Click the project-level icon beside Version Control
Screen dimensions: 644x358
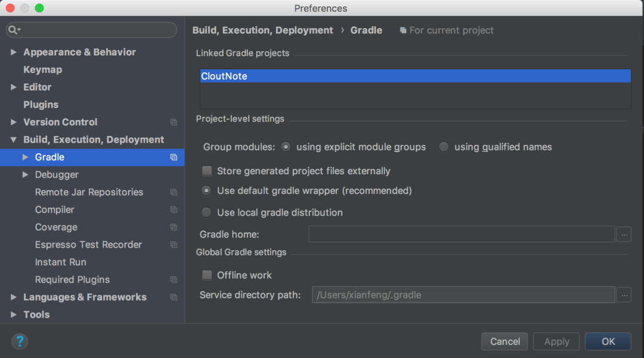click(x=174, y=122)
